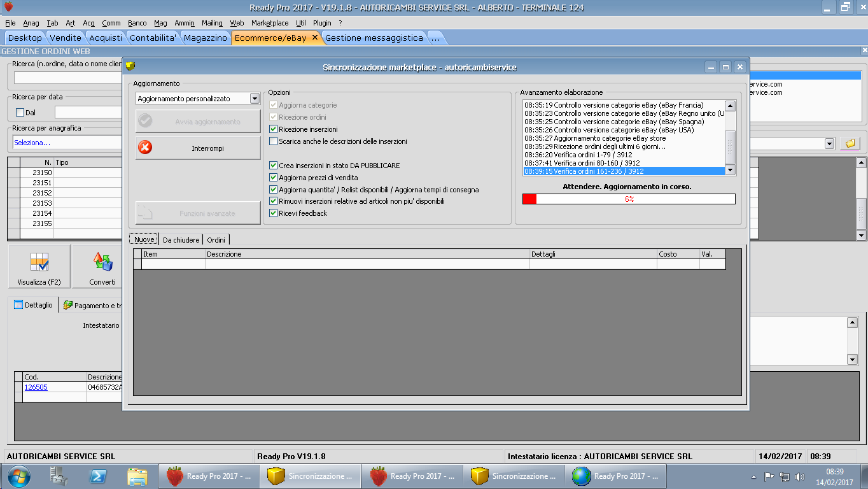
Task: Switch to the Vendite tab
Action: 66,38
